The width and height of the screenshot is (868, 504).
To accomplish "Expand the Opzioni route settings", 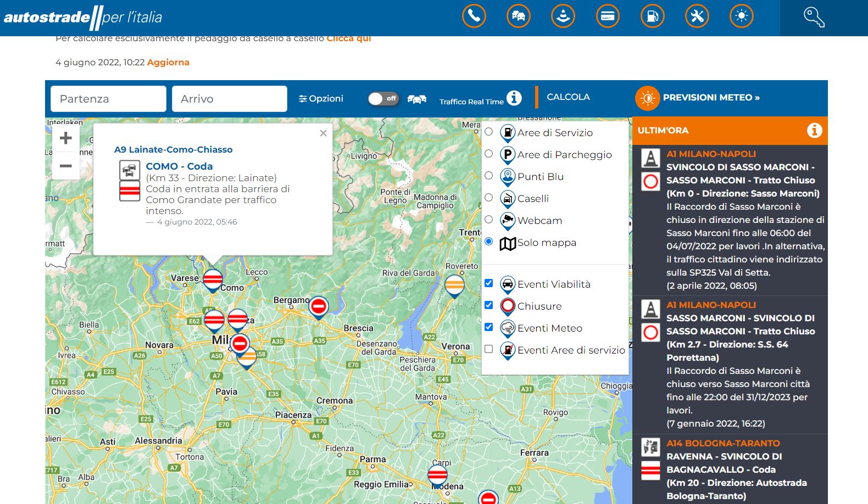I will [x=321, y=99].
